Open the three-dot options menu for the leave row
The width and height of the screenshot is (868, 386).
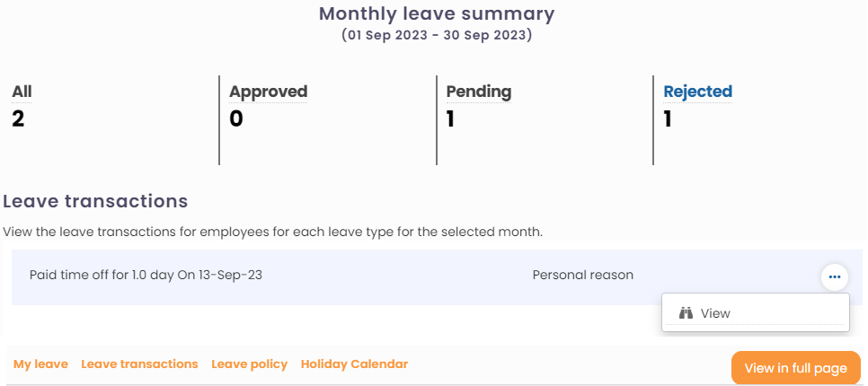point(835,277)
